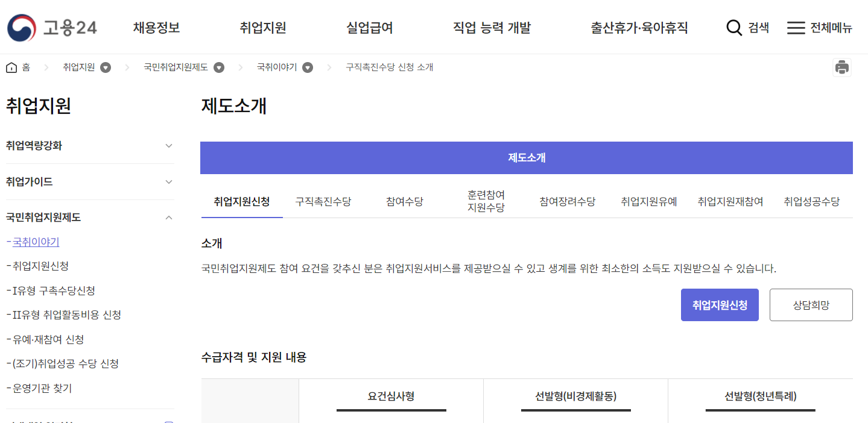Open the search magnifier icon

coord(733,27)
